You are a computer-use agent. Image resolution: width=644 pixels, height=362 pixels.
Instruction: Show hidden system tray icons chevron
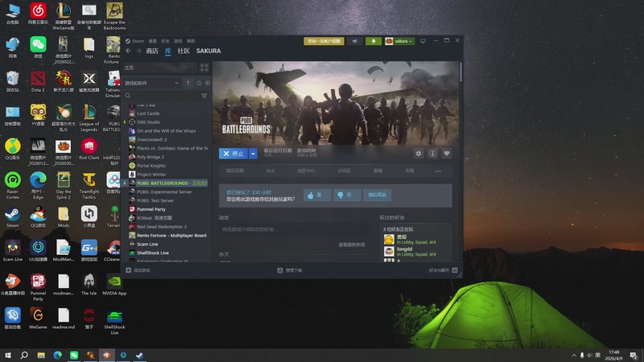(x=574, y=356)
